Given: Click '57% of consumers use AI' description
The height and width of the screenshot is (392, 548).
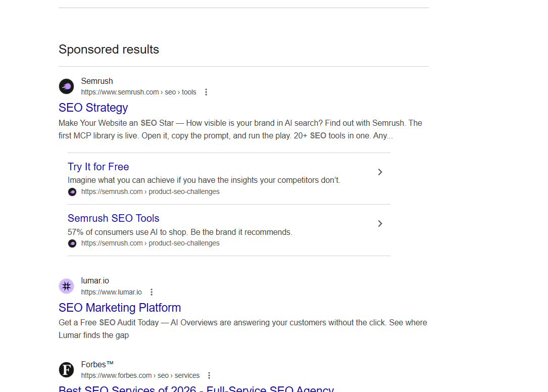Looking at the screenshot, I should [x=180, y=232].
